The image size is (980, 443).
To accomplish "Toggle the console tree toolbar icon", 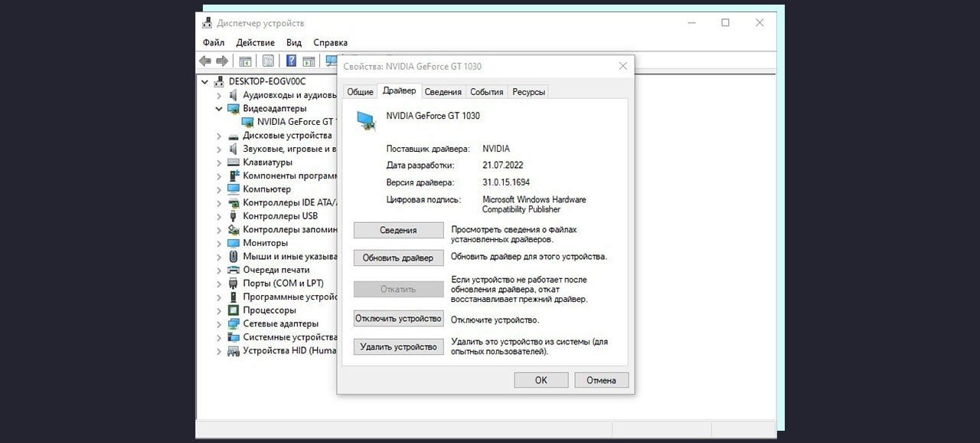I will (246, 61).
